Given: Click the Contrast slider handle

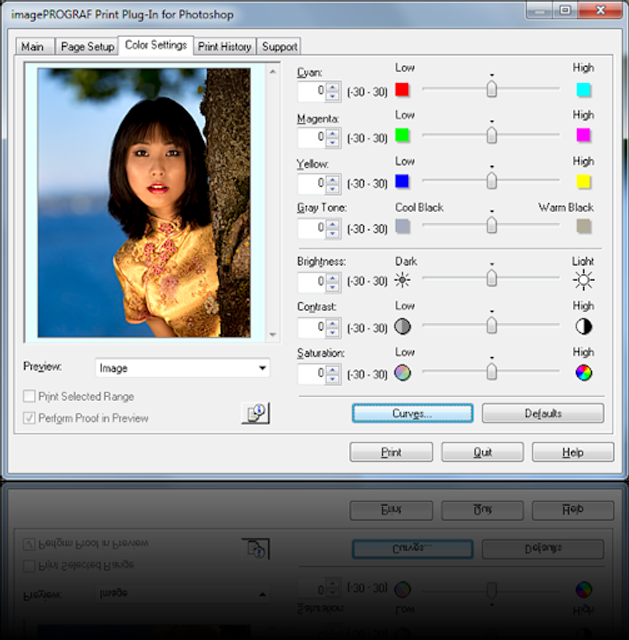Looking at the screenshot, I should pos(491,325).
